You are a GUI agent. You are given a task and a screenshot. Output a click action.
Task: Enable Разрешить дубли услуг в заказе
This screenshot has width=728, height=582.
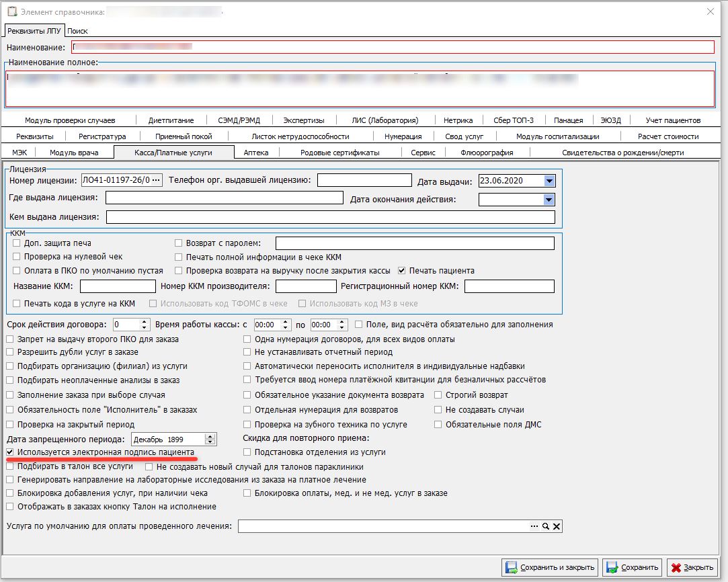pyautogui.click(x=10, y=352)
